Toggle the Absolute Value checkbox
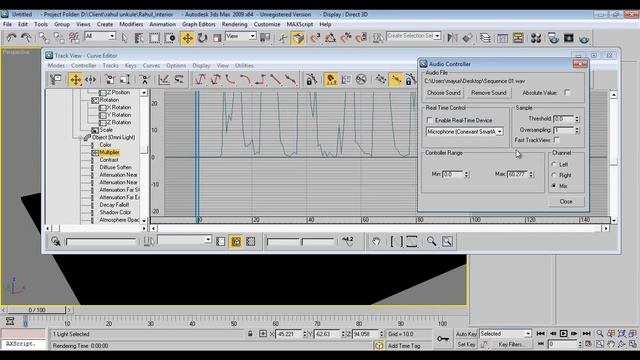 click(567, 92)
